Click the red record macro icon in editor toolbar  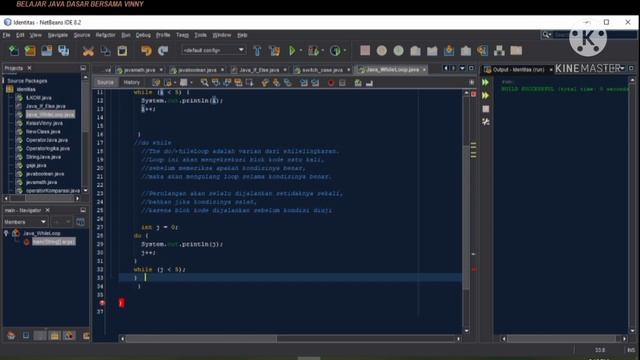tap(331, 83)
